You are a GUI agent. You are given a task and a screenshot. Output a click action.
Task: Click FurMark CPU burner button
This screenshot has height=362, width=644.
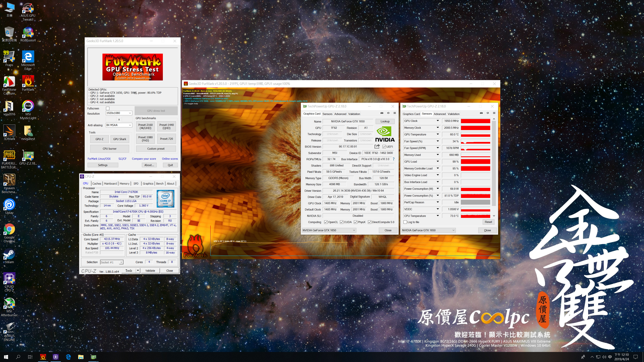[x=110, y=149]
